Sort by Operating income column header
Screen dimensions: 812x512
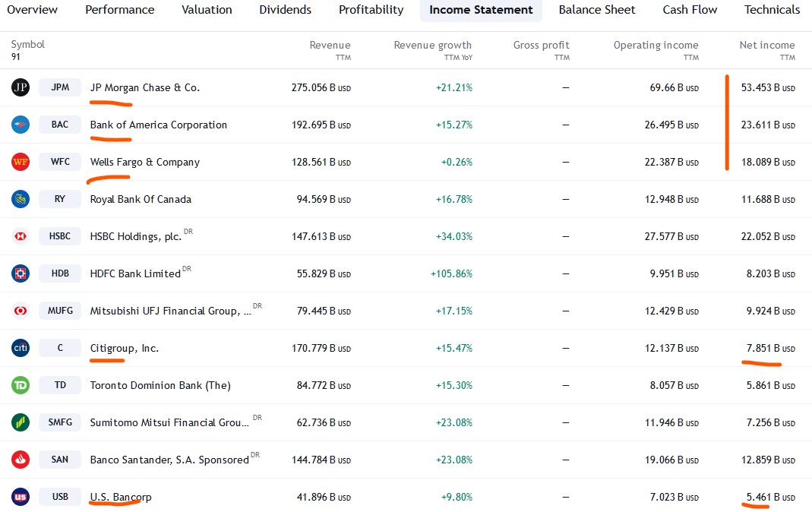(656, 46)
